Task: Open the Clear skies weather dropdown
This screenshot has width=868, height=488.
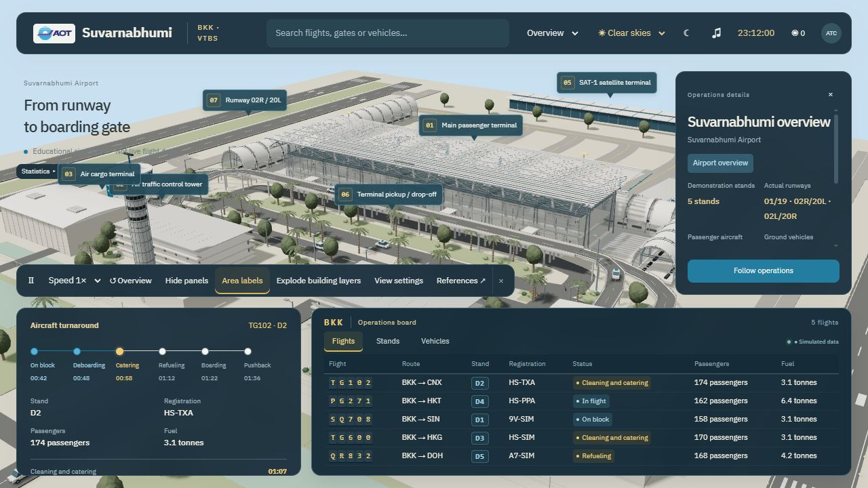Action: [631, 33]
